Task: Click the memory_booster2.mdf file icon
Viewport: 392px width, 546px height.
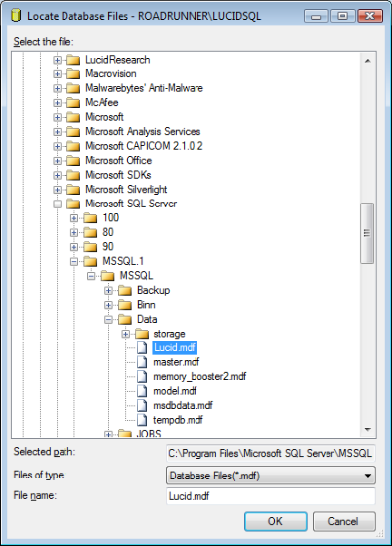Action: tap(142, 376)
